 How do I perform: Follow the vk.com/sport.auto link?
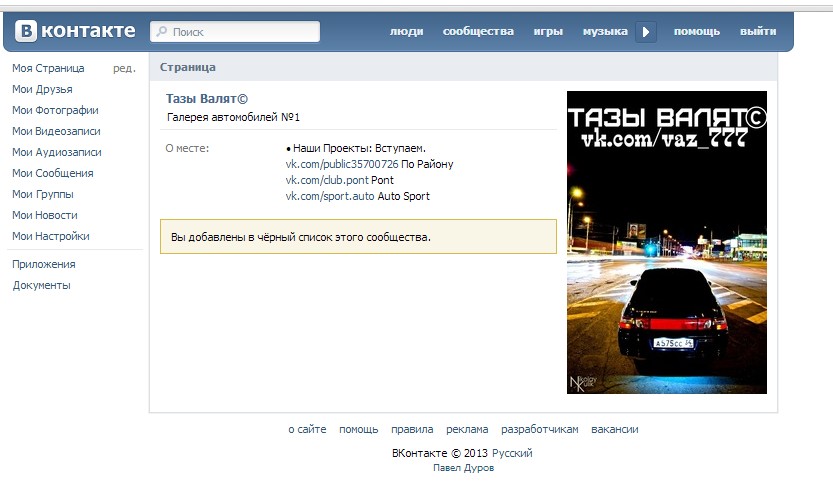(x=330, y=196)
